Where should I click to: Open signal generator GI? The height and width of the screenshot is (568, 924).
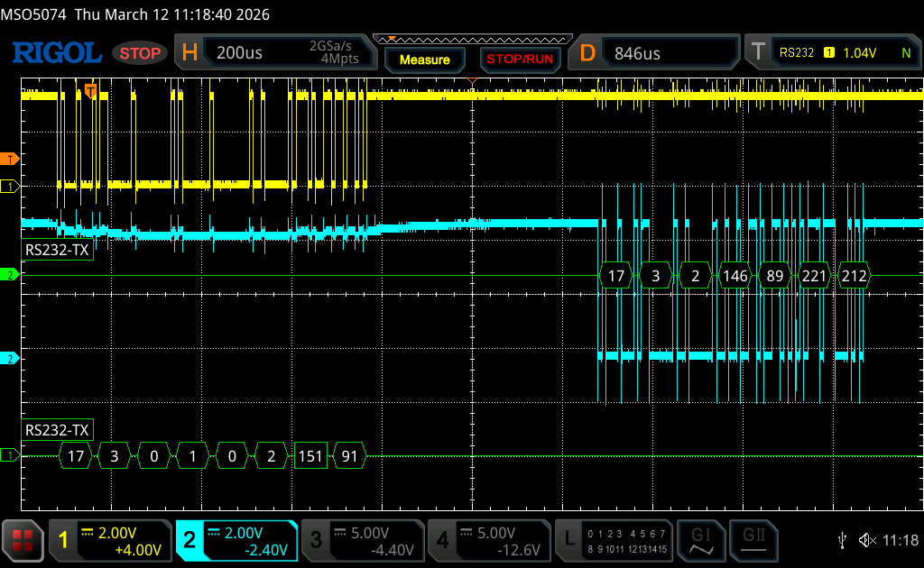click(x=700, y=540)
